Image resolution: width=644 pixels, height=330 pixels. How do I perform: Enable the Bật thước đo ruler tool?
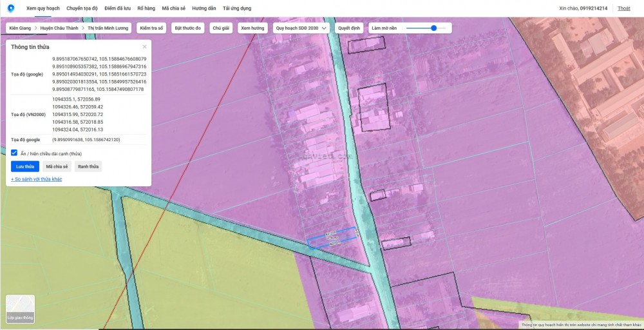[x=188, y=28]
